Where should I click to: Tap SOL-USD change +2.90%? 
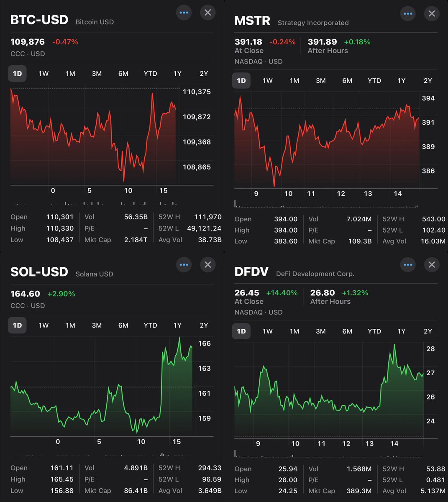61,294
